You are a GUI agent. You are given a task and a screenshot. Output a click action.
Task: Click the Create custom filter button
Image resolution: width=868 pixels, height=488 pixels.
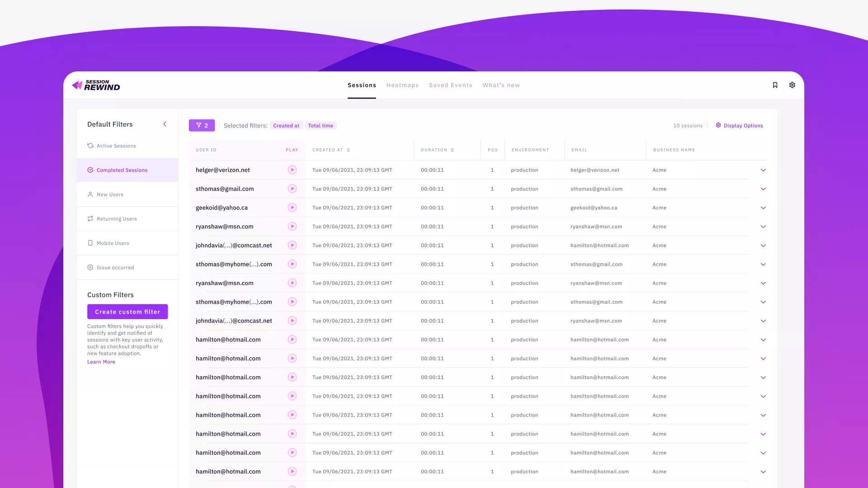[x=127, y=312]
